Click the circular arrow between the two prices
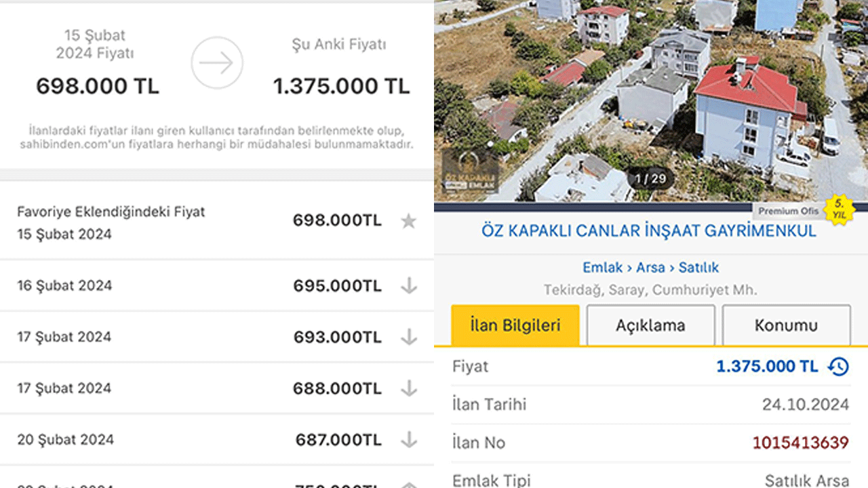 click(x=217, y=62)
